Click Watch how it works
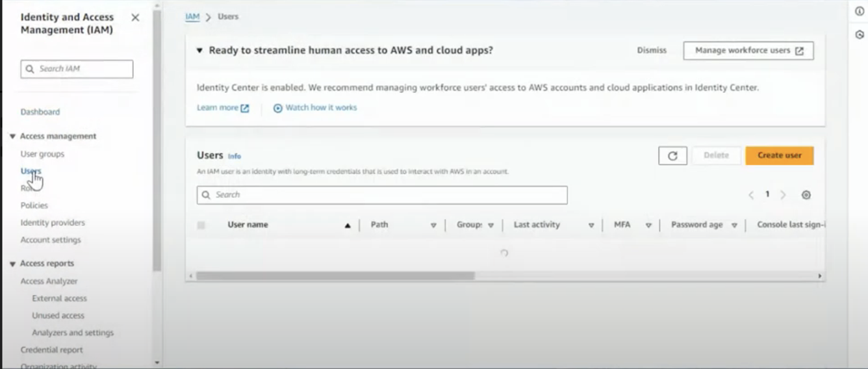This screenshot has width=868, height=369. point(315,108)
